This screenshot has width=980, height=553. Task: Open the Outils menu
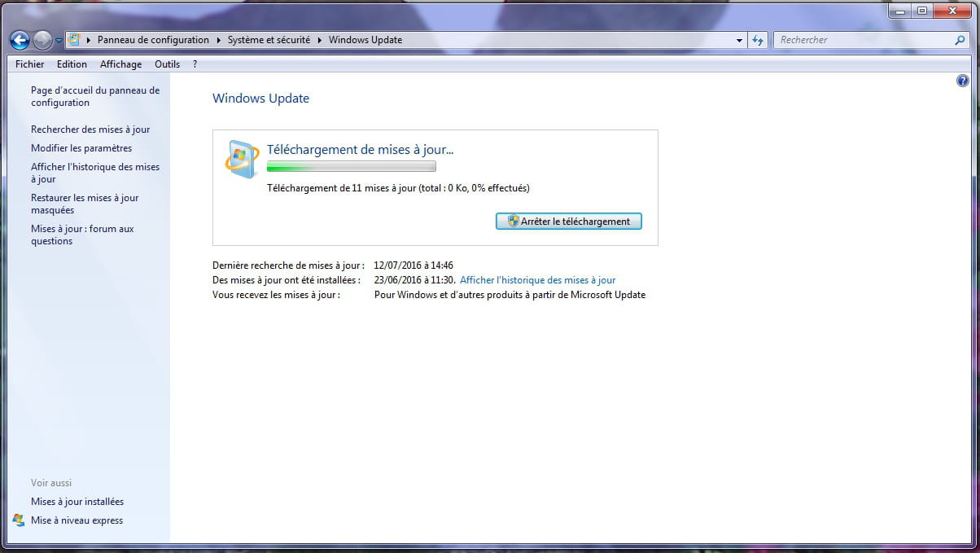click(167, 64)
